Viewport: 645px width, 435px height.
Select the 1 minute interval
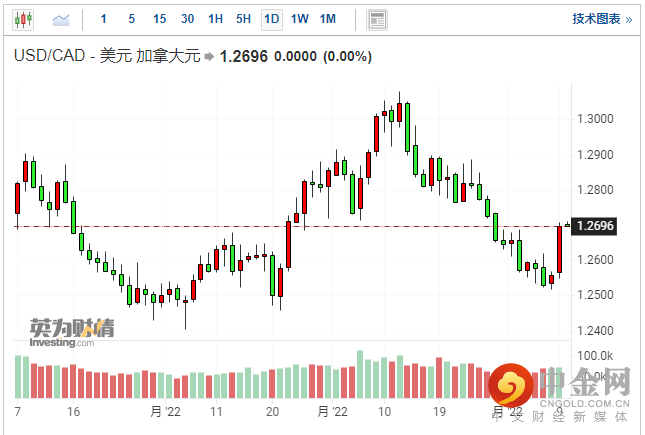103,19
